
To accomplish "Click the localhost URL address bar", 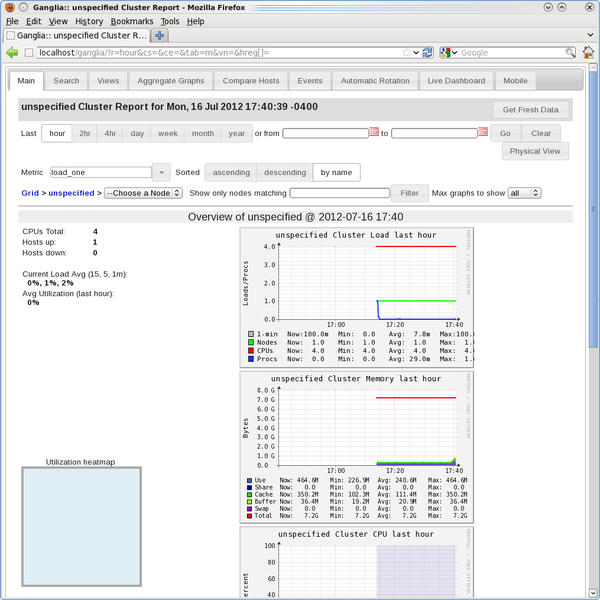I will point(219,52).
